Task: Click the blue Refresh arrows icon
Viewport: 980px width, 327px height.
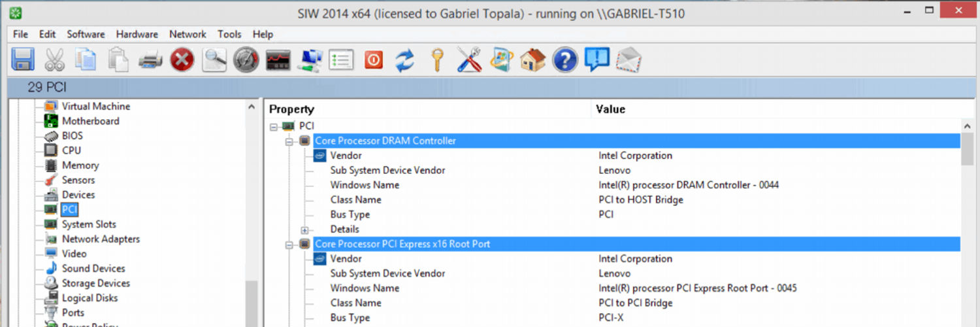Action: 405,60
